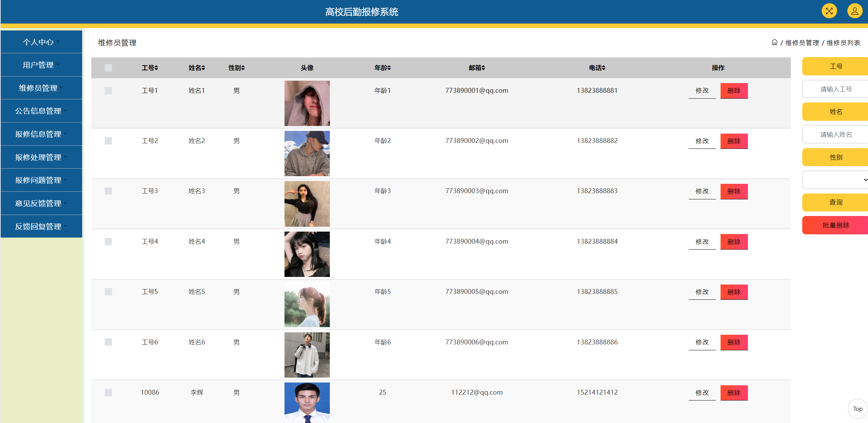Open the user profile icon in header
The image size is (868, 423).
(854, 11)
